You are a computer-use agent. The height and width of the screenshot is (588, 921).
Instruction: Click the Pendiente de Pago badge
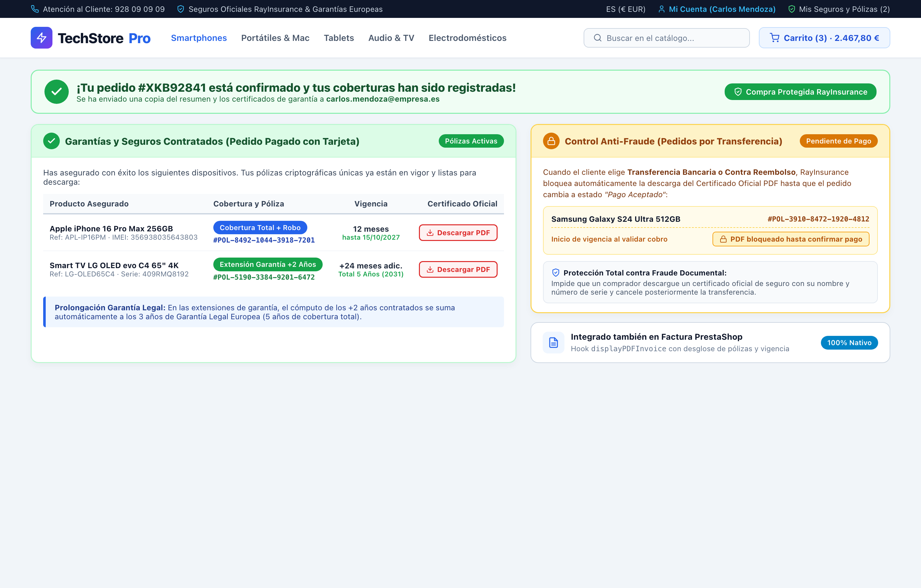click(838, 141)
